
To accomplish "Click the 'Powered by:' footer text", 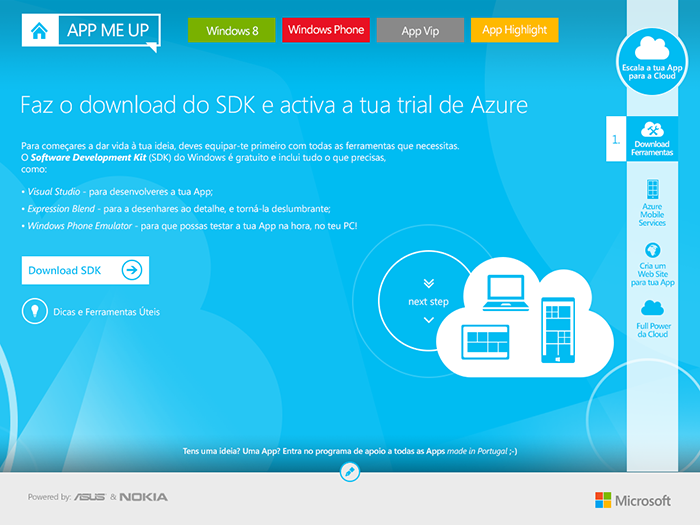I will click(x=49, y=497).
